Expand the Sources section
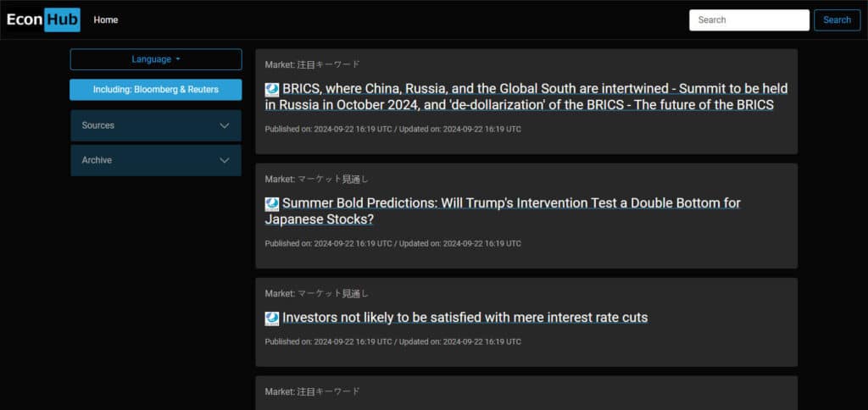The width and height of the screenshot is (868, 410). (x=156, y=125)
